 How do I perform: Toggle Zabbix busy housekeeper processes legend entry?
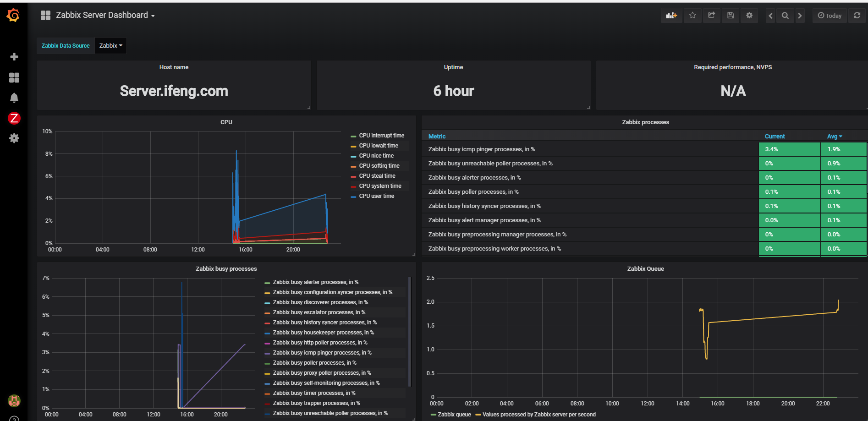point(323,333)
